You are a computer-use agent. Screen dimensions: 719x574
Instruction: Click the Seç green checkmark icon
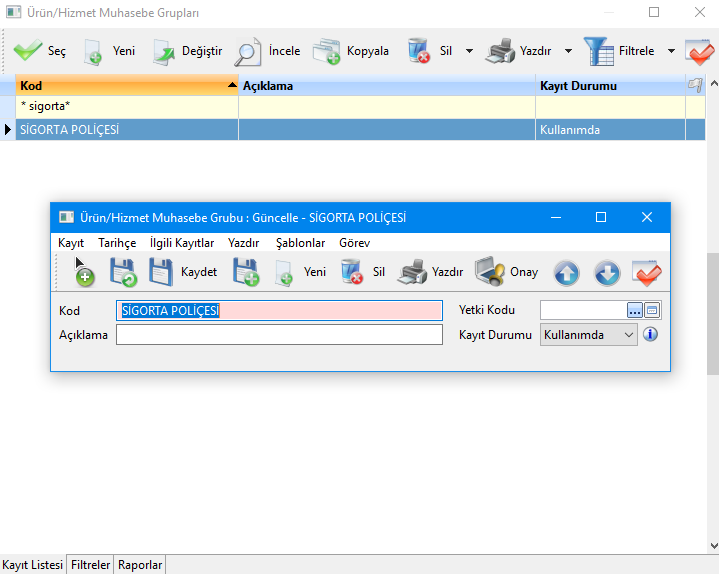pyautogui.click(x=27, y=51)
